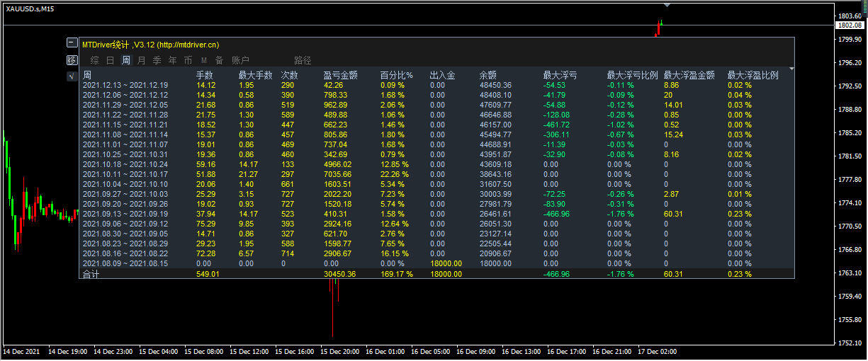Viewport: 868px width, 361px height.
Task: Select the week row 2021.10.04 ~ 2021.10.10
Action: [x=436, y=184]
